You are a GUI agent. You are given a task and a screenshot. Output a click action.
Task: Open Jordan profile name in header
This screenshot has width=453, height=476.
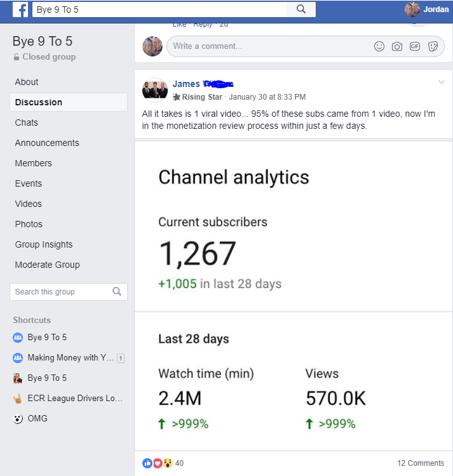point(436,10)
